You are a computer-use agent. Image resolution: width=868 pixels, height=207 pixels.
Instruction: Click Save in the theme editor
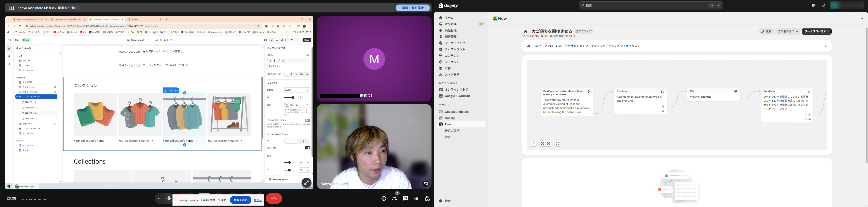tap(306, 40)
